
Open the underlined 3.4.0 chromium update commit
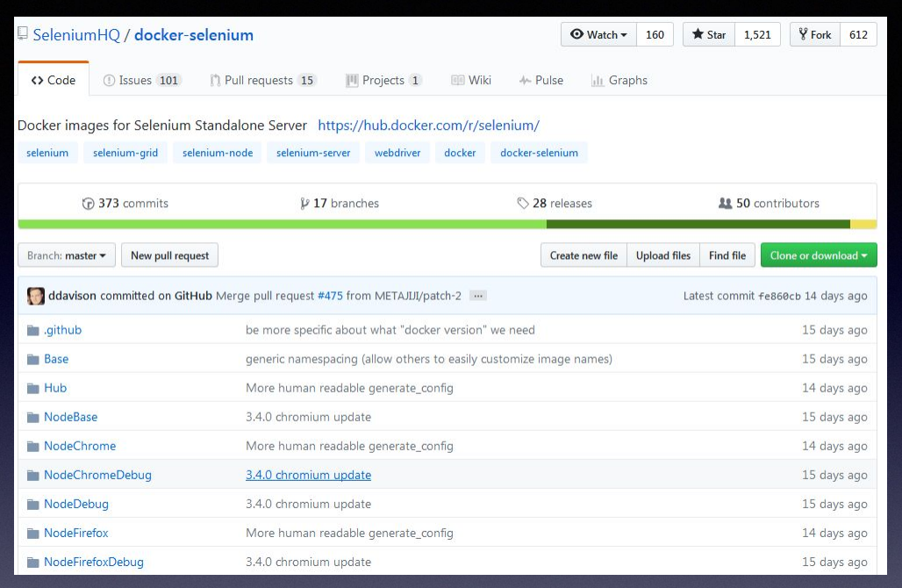[308, 476]
